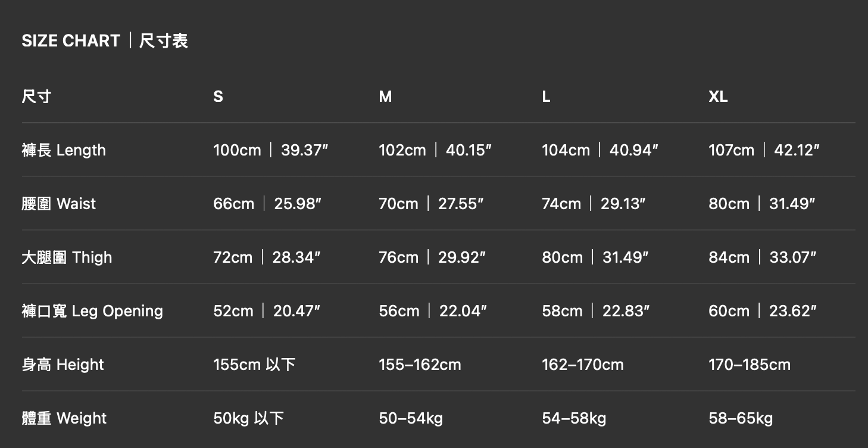Click the 50–54kg weight cell

coord(411,418)
